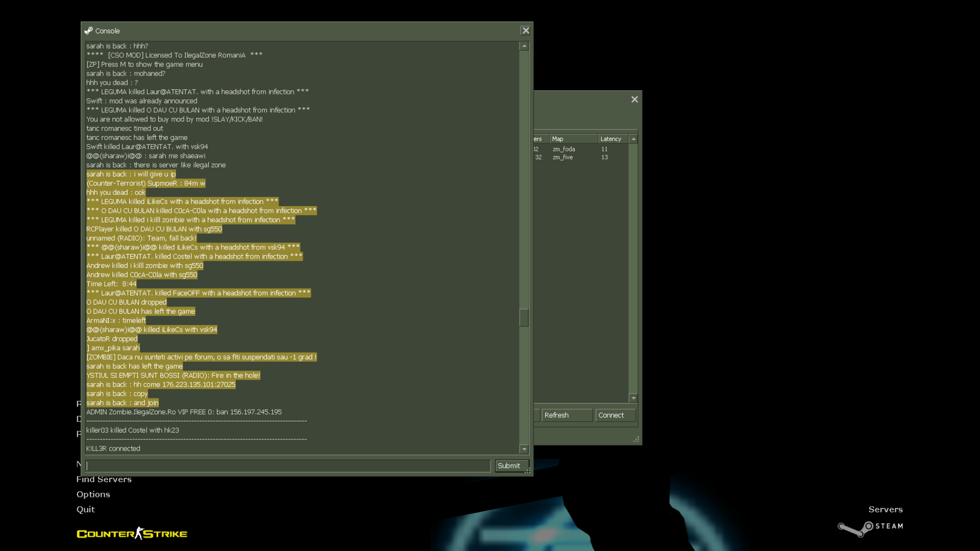
Task: Click the '[CSO MOD] Licensed To IlegalZone RomaniA' line
Action: [x=175, y=55]
